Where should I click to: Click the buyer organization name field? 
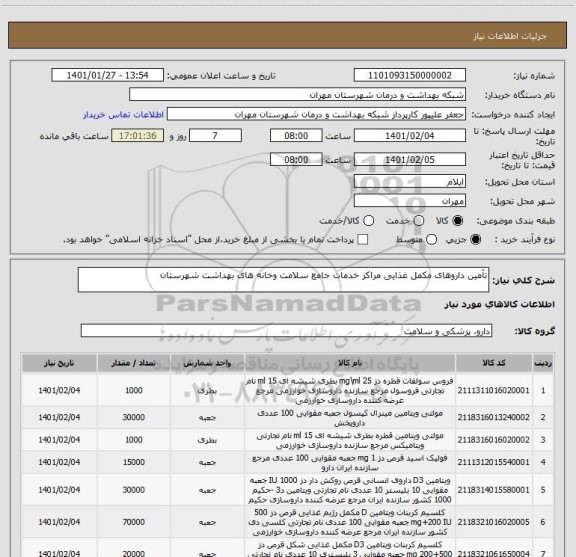[298, 94]
